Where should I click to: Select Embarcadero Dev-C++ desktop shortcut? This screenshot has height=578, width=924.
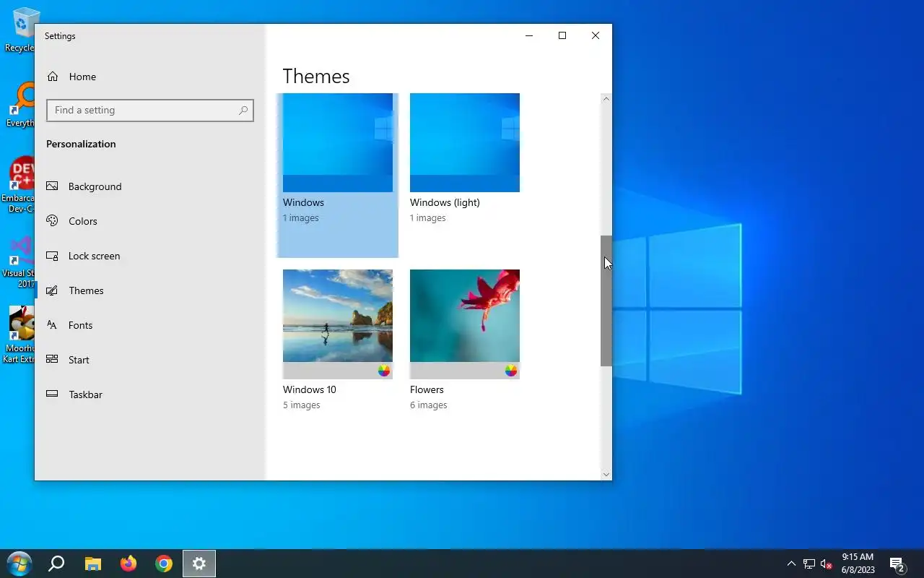(x=22, y=185)
